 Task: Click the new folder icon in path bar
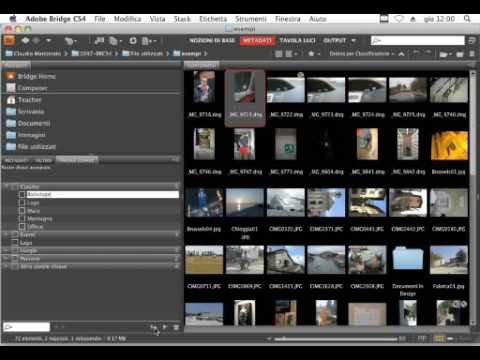(x=460, y=54)
